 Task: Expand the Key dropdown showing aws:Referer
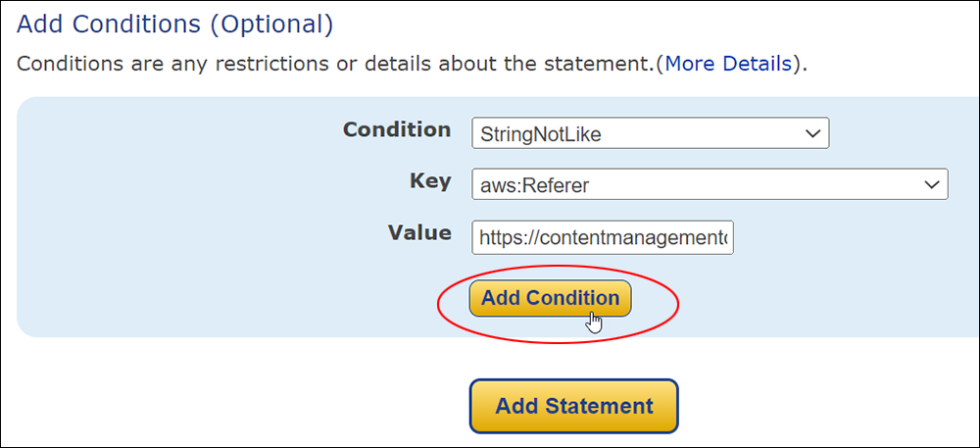tap(710, 184)
